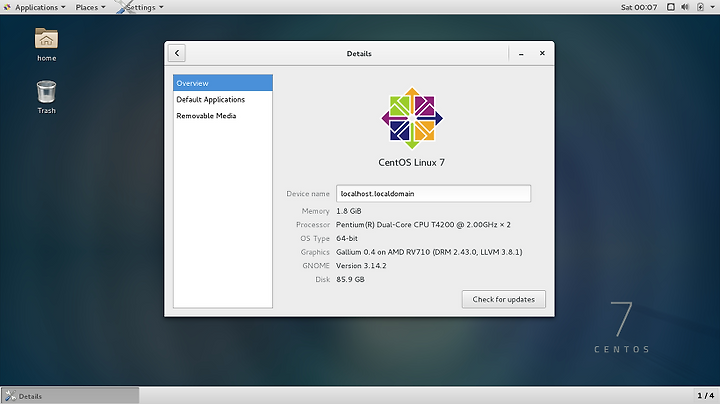Click the 1 / 4 workspace switcher
This screenshot has width=720, height=404.
click(x=705, y=395)
